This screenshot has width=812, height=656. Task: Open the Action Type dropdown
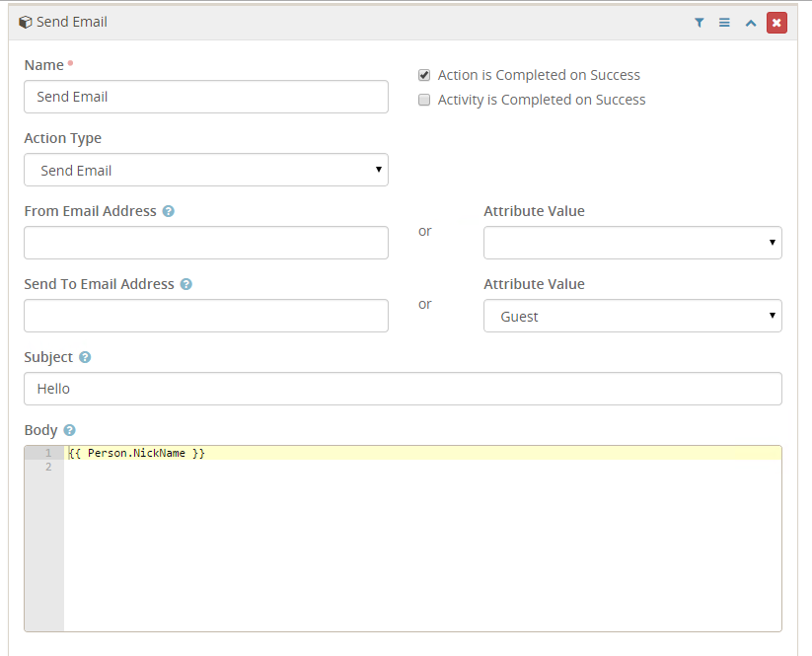205,170
